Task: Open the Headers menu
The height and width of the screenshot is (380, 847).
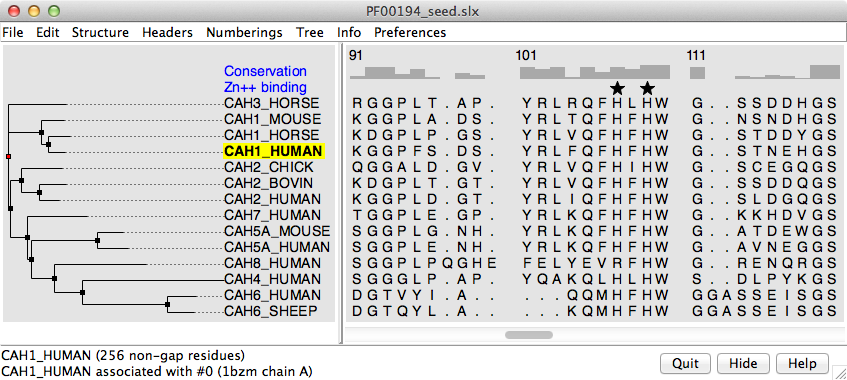Action: tap(167, 32)
